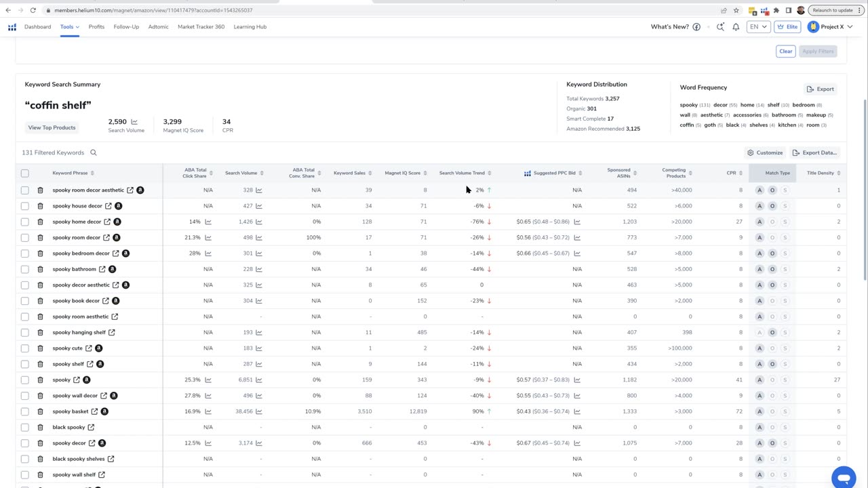Tick the spooky shelf row checkbox

[25, 364]
